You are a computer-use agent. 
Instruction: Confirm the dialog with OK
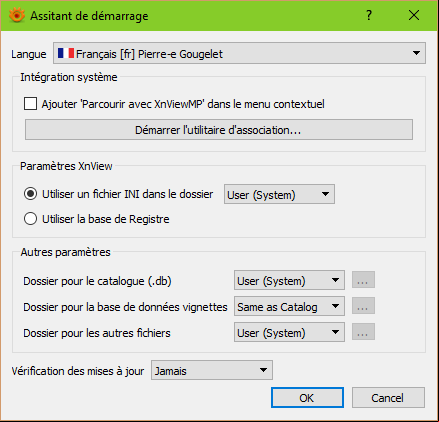[x=307, y=398]
